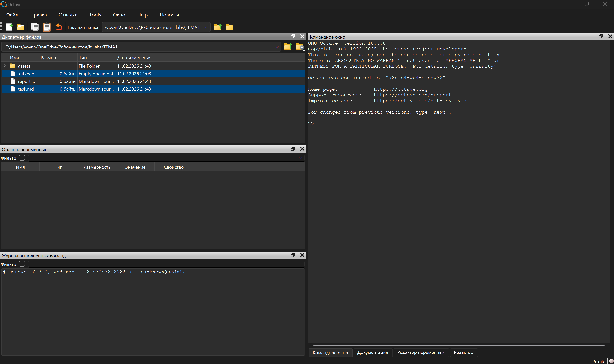The image size is (614, 364).
Task: Click the New Script toolbar icon
Action: click(9, 27)
